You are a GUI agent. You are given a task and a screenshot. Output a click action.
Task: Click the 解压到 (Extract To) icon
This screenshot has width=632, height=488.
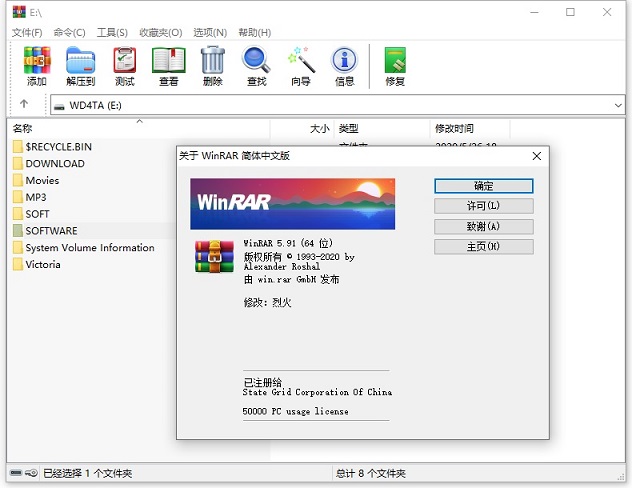(80, 64)
